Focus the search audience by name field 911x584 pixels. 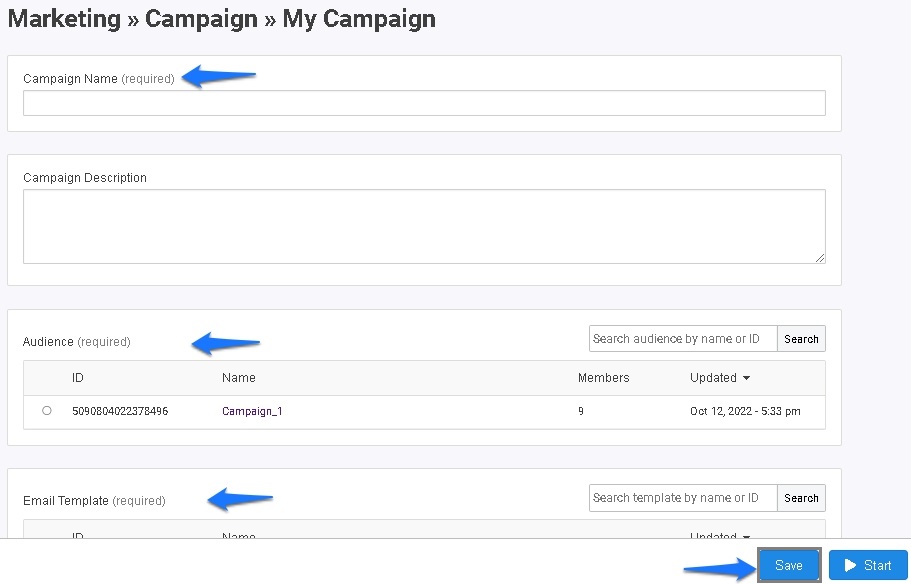(x=683, y=339)
